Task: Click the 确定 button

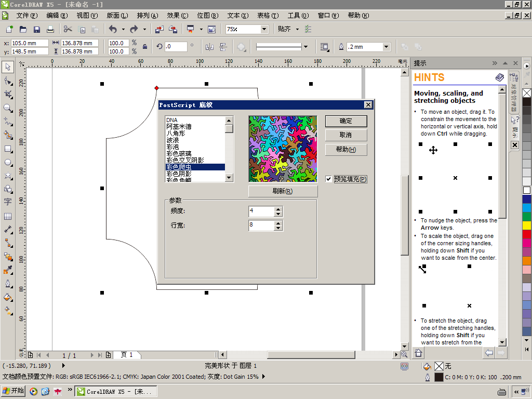Action: 345,121
